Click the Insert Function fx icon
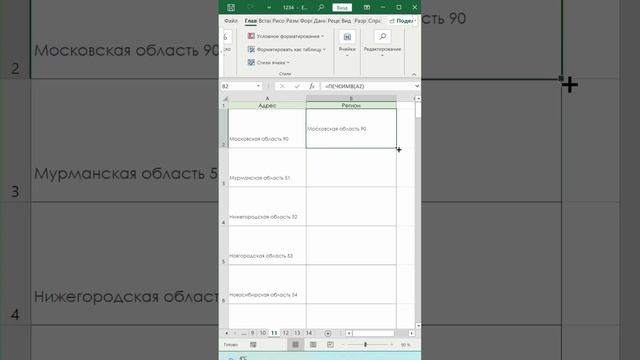Viewport: 640px width, 360px height. [311, 86]
